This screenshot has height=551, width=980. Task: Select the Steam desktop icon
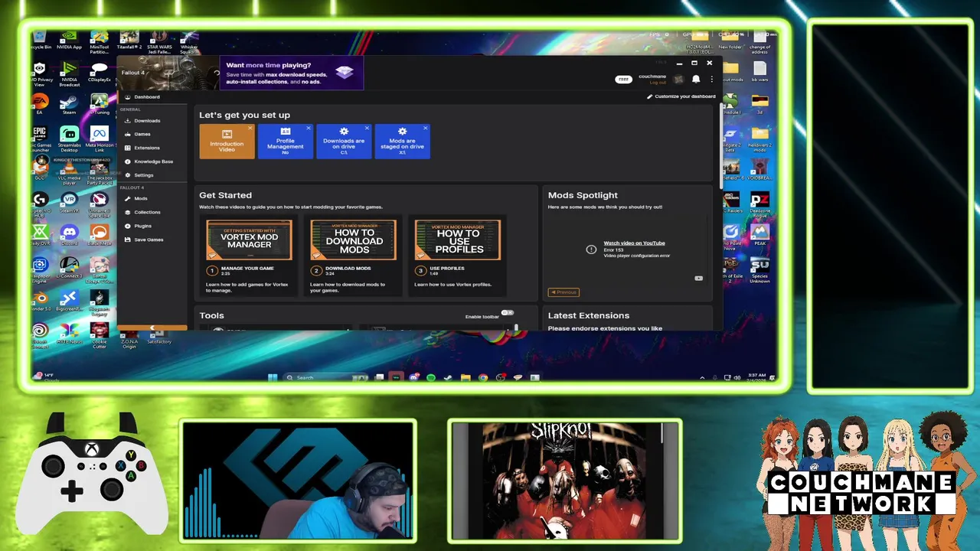pyautogui.click(x=69, y=106)
